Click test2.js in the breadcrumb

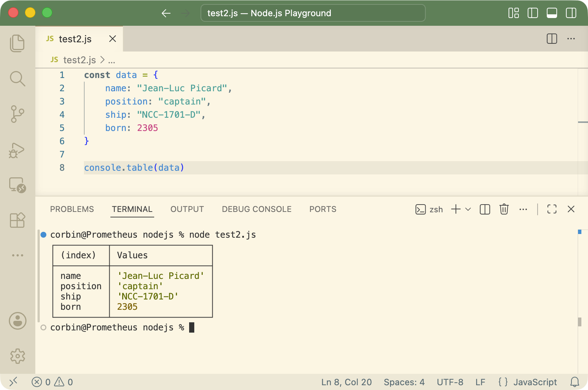click(79, 60)
